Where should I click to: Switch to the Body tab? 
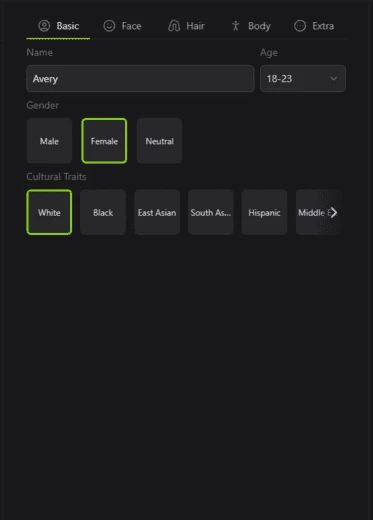point(251,26)
